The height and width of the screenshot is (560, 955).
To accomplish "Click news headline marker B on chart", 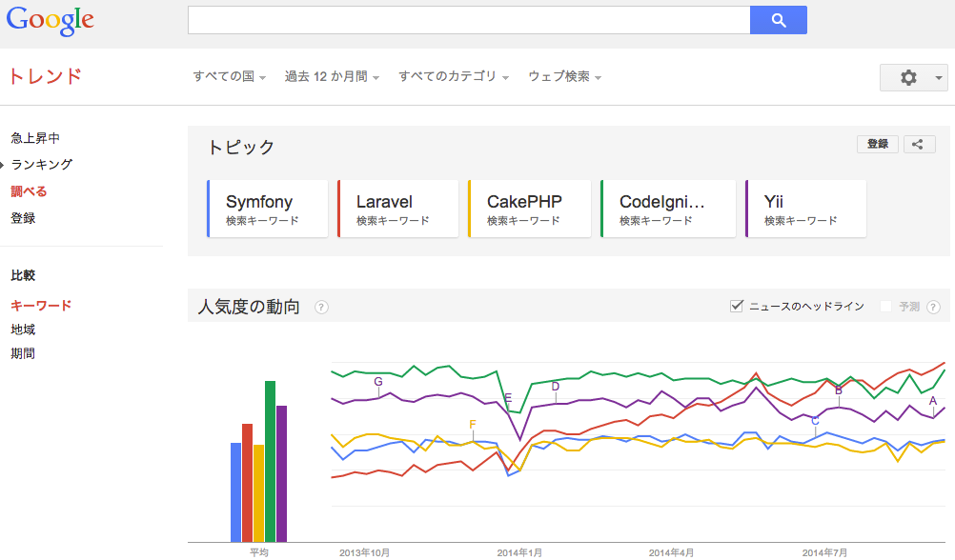I will point(839,390).
